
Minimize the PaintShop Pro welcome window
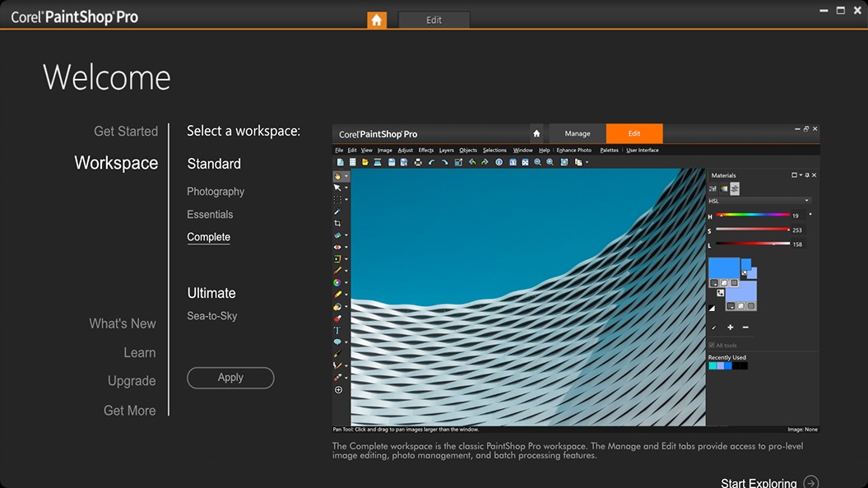click(824, 11)
